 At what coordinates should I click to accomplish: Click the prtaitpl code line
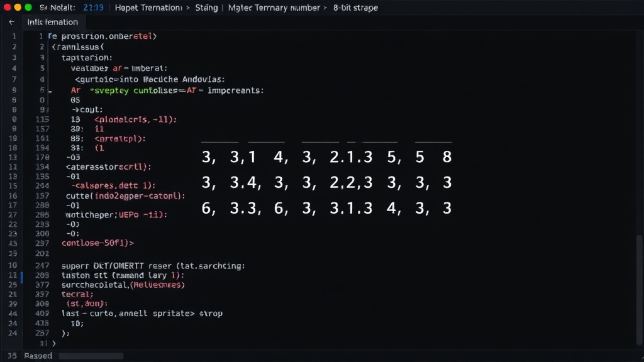click(x=120, y=139)
